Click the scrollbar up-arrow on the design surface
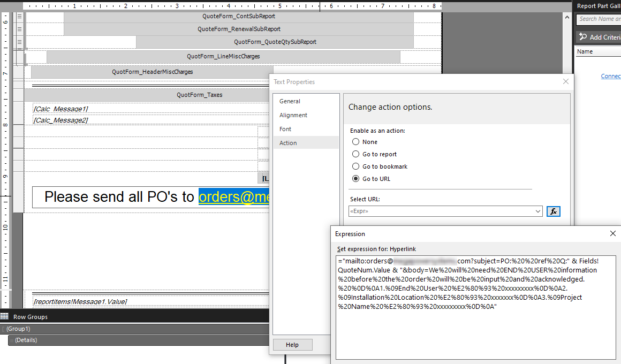This screenshot has height=364, width=621. [567, 16]
